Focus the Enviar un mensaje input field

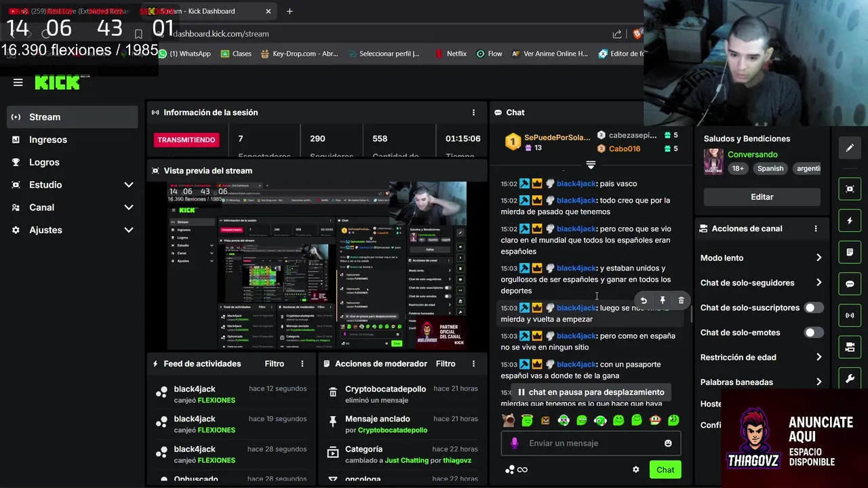[x=591, y=443]
